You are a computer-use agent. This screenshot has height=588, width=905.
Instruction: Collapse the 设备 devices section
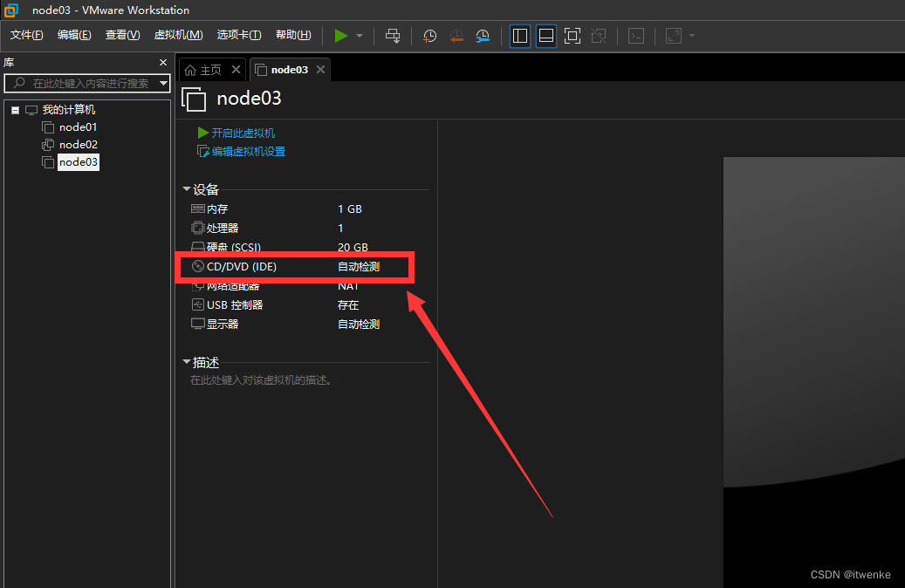[187, 188]
